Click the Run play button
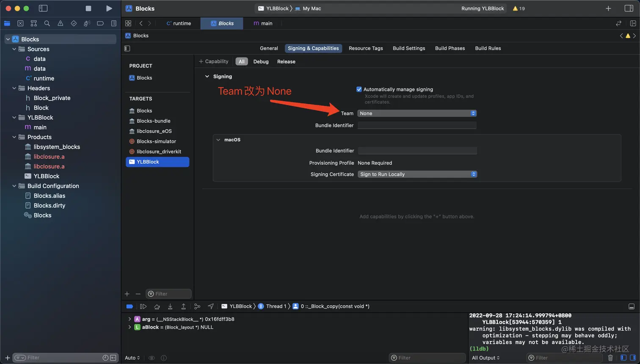 click(109, 8)
